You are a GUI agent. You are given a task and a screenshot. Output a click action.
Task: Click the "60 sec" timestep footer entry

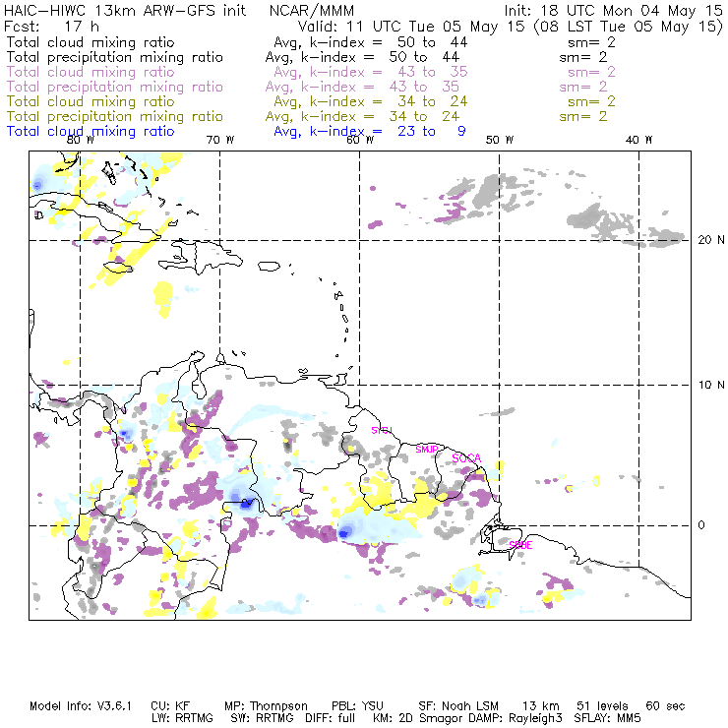pyautogui.click(x=665, y=706)
